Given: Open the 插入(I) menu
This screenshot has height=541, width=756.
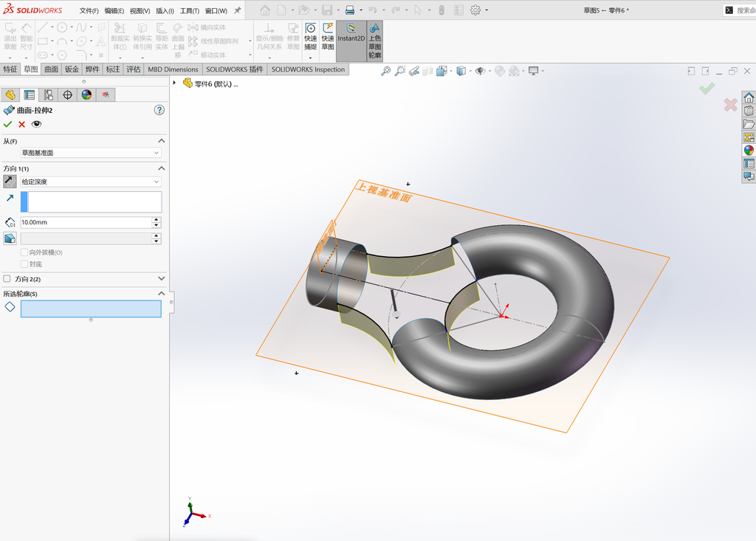Looking at the screenshot, I should pyautogui.click(x=165, y=10).
